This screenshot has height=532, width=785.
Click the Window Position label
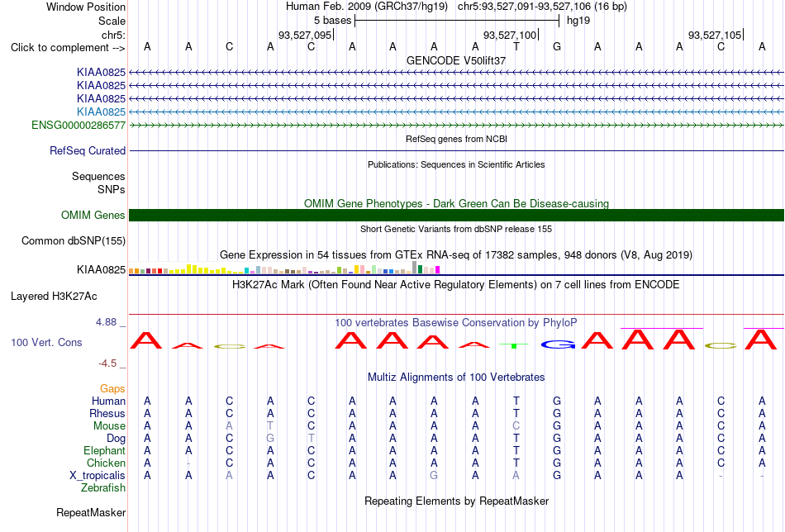86,7
